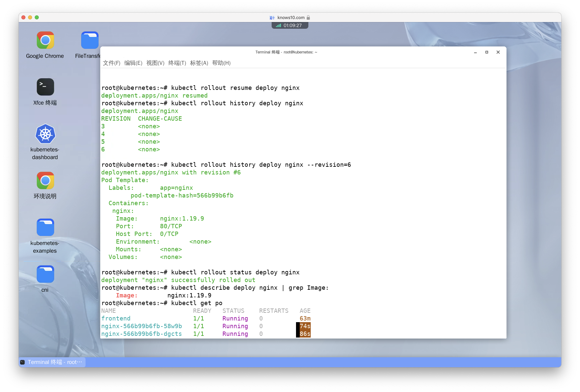Click the green macOS fullscreen dot
This screenshot has height=392, width=580.
pos(37,17)
